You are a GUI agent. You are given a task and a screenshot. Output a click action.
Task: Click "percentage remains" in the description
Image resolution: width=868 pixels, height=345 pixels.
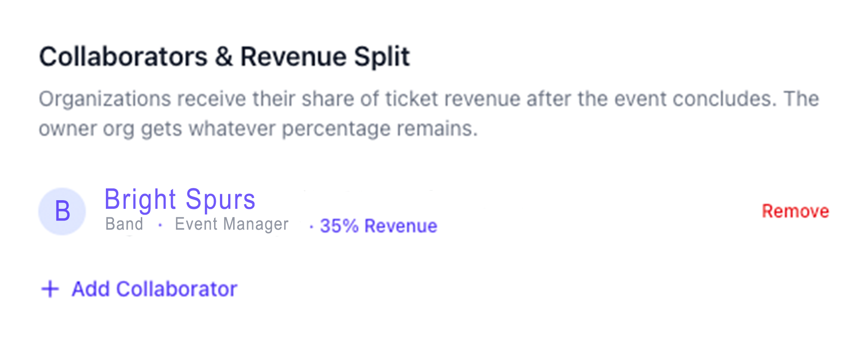(x=379, y=129)
